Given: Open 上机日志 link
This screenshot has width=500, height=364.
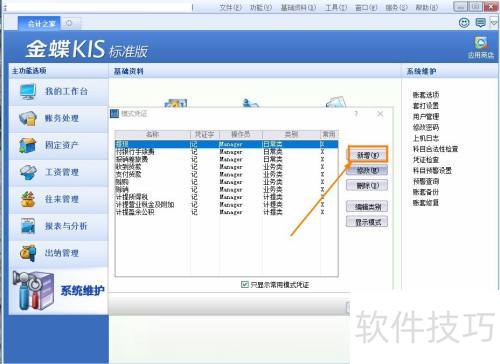Looking at the screenshot, I should [426, 138].
